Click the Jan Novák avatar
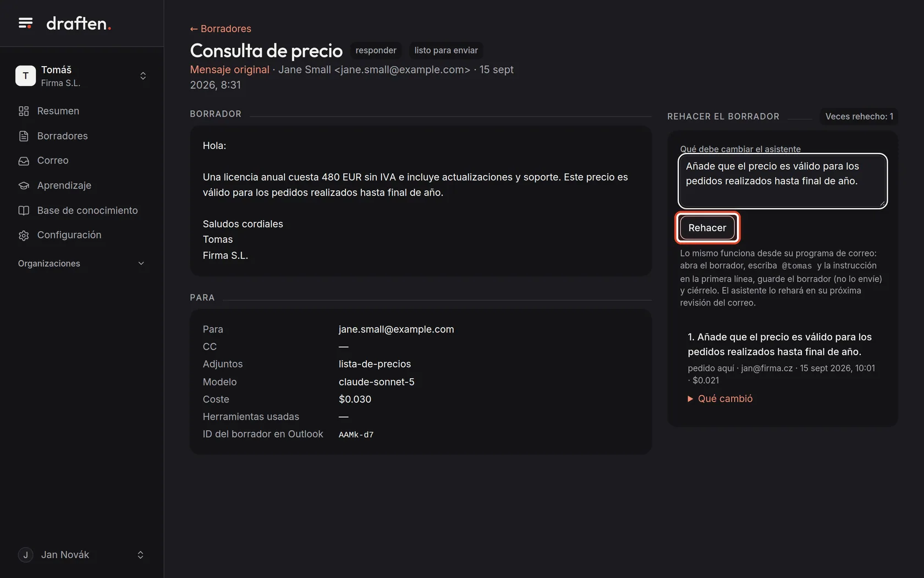924x578 pixels. (x=25, y=555)
